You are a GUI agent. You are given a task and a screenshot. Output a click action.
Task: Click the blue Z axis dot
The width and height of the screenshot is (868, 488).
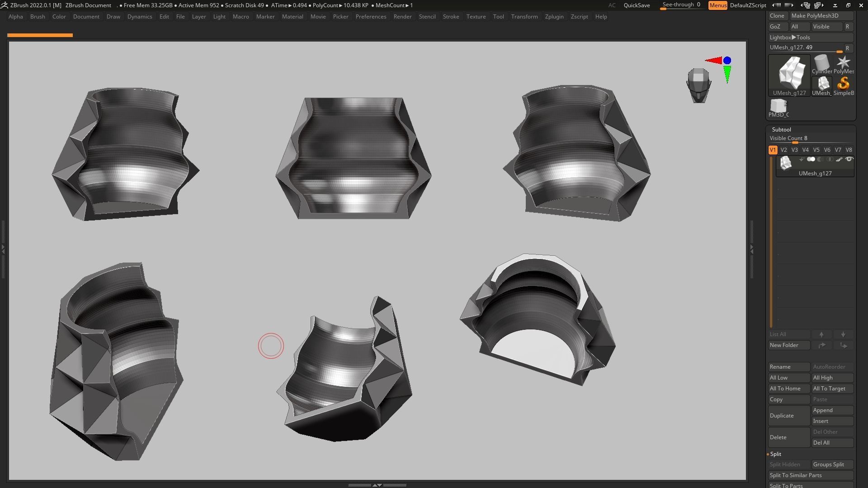pos(727,60)
